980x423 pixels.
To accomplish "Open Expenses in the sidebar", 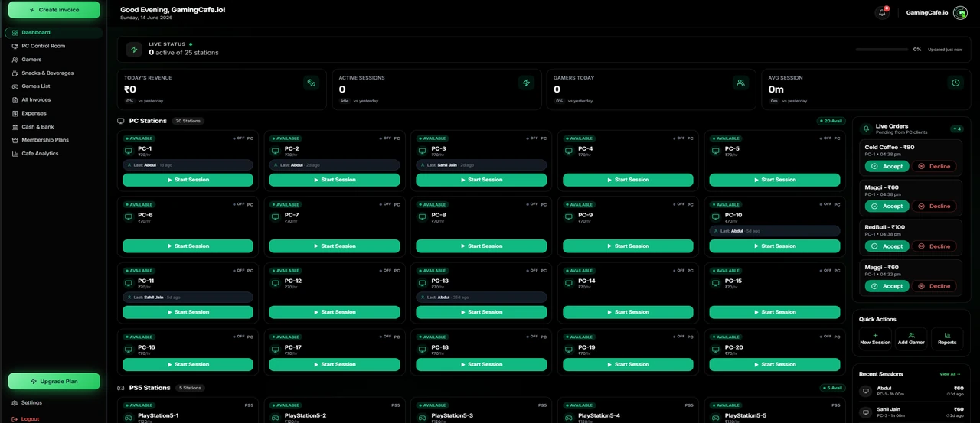I will coord(54,113).
